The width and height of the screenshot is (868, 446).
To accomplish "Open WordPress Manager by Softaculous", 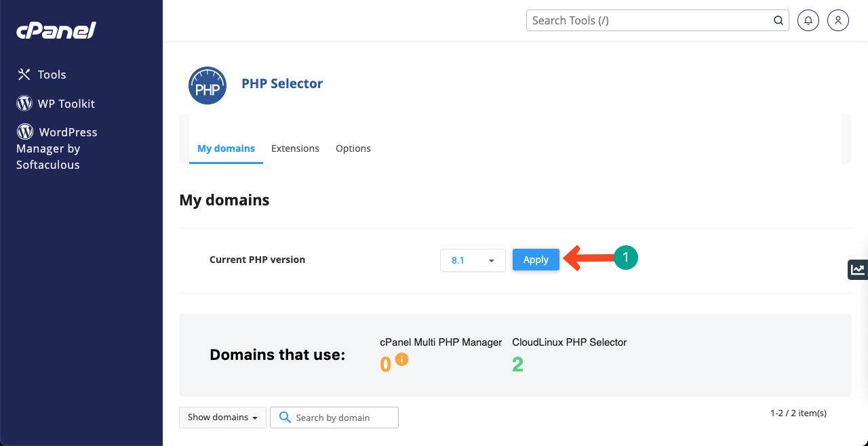I will coord(57,148).
